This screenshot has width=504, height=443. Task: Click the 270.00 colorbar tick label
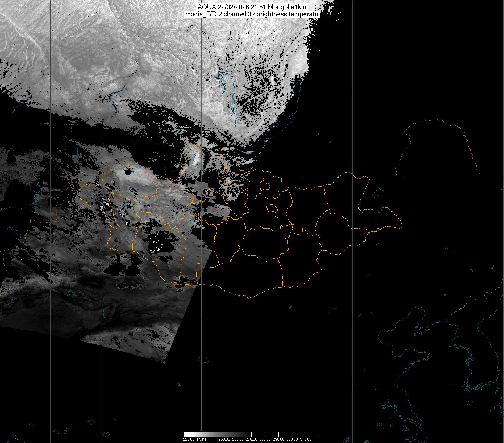(x=252, y=439)
